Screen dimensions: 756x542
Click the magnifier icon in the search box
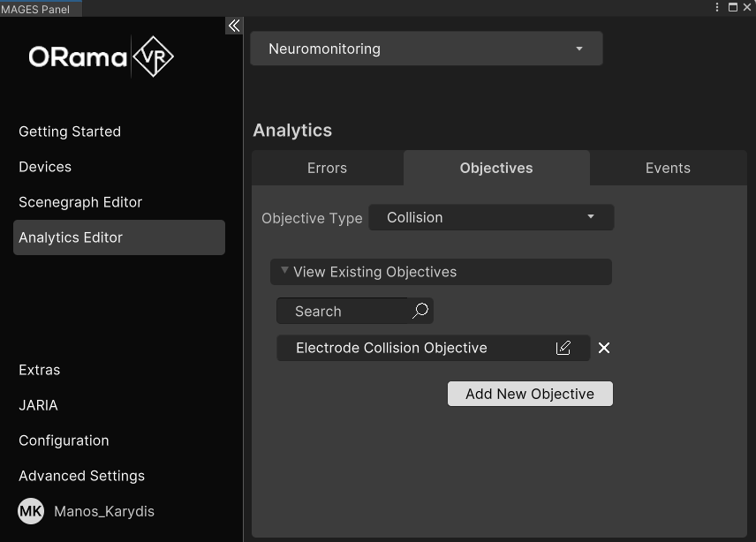[x=420, y=311]
